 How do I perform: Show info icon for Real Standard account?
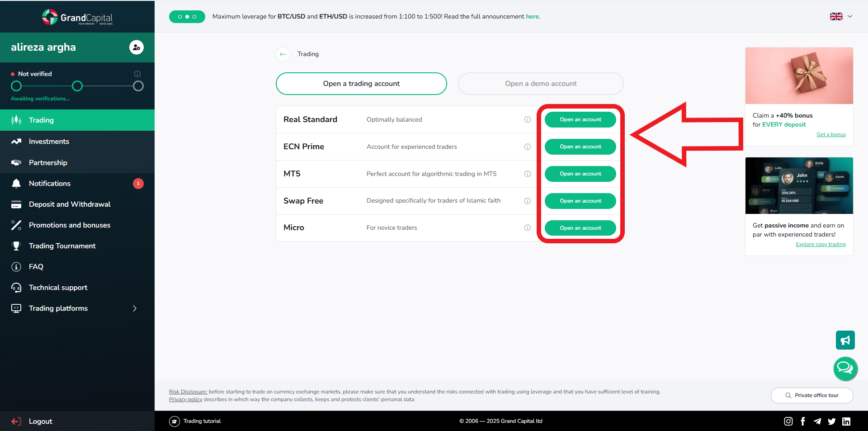tap(527, 119)
